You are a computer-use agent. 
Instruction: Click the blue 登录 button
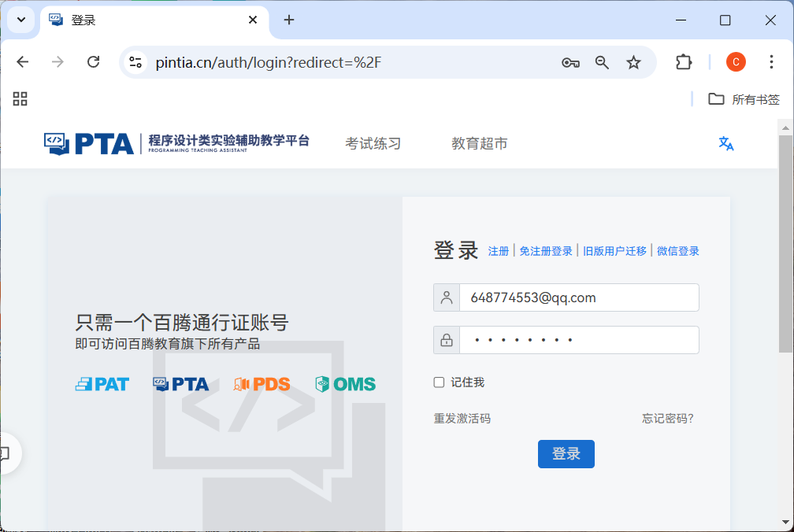(x=566, y=453)
